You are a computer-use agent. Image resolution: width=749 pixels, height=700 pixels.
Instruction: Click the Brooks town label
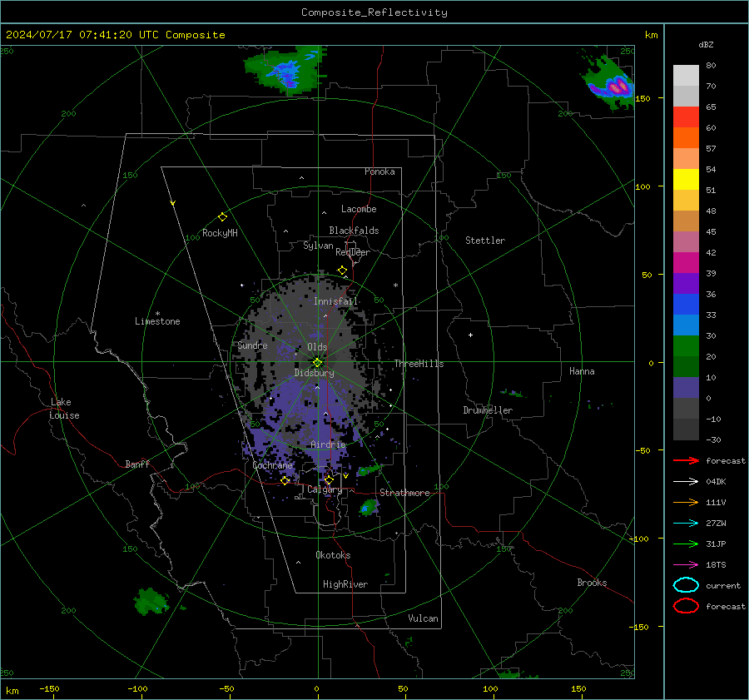(x=592, y=583)
